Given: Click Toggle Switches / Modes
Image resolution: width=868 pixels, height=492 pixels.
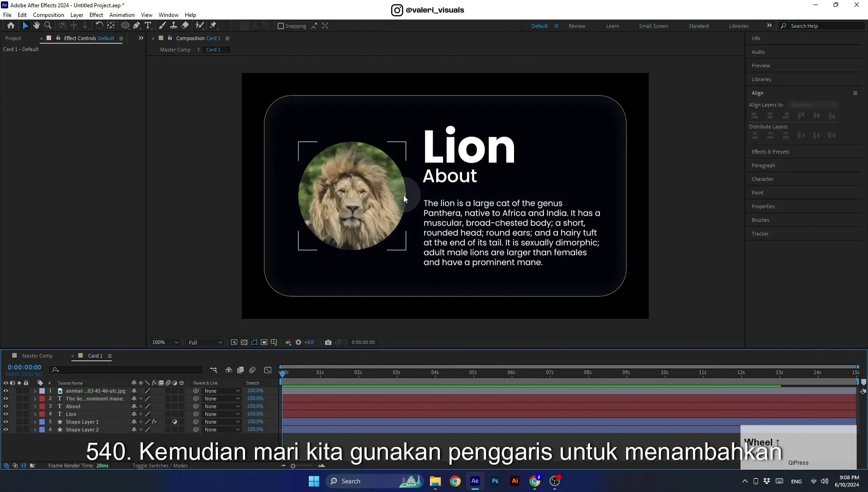Looking at the screenshot, I should 160,466.
